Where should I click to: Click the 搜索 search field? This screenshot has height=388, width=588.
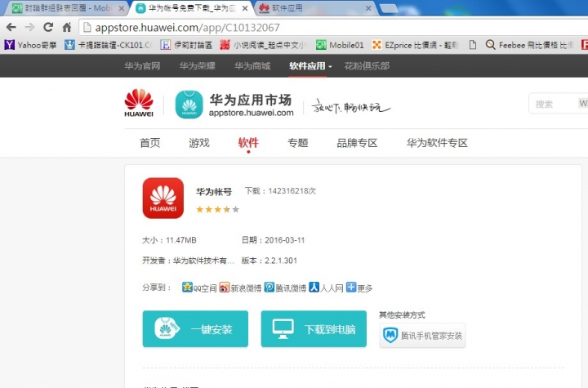(x=558, y=104)
